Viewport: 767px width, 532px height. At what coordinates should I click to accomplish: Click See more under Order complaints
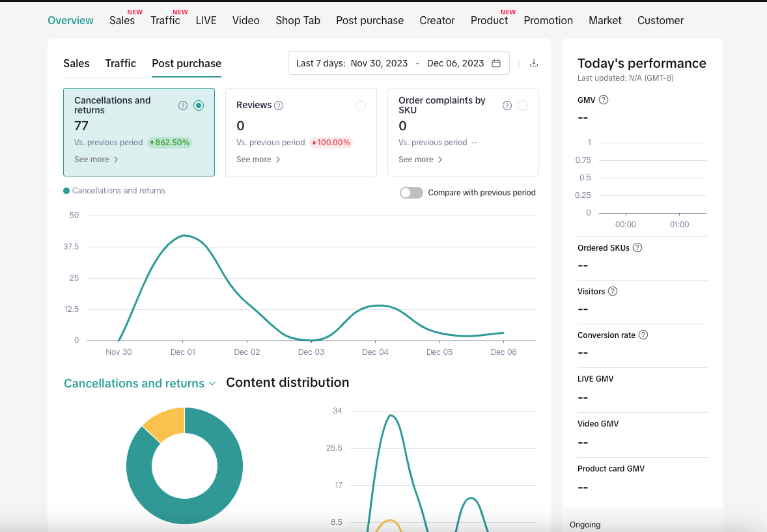pos(421,160)
